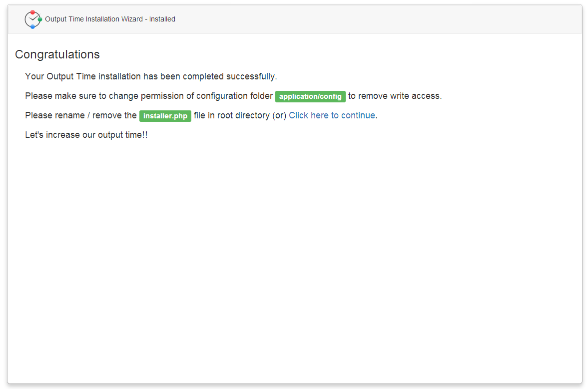Click the green 'installer.php' badge
Viewport: 588px width, 389px height.
(165, 116)
